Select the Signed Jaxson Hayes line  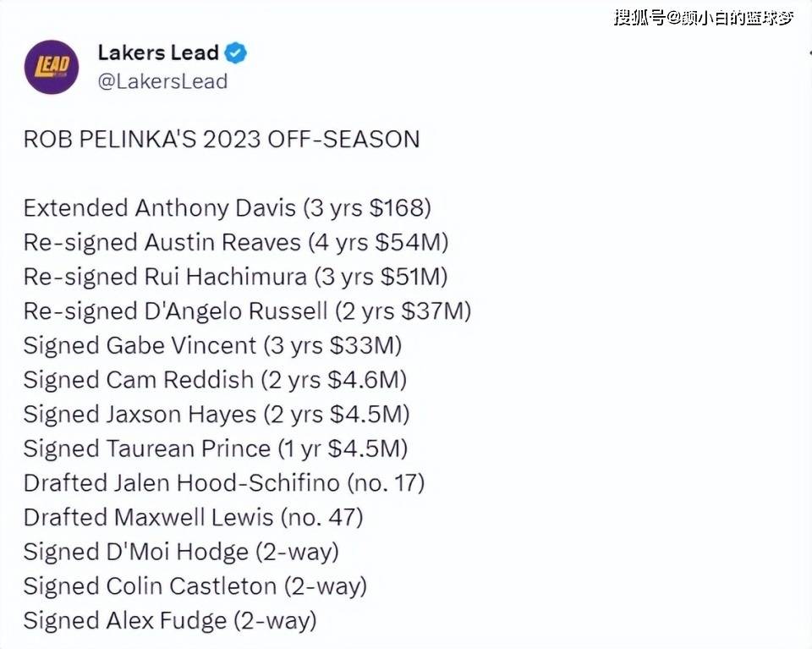pyautogui.click(x=216, y=415)
